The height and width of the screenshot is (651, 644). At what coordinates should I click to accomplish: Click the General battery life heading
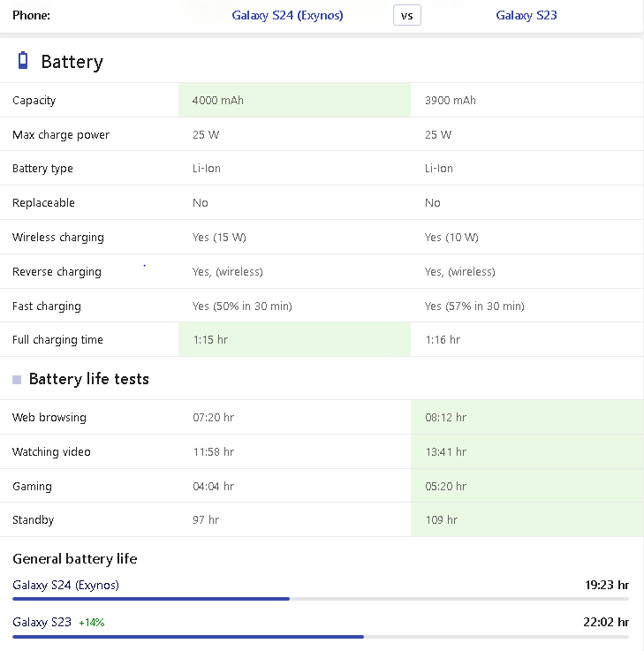pos(75,558)
